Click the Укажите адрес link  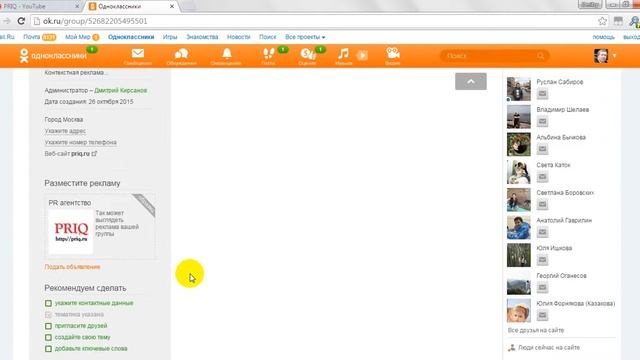[x=65, y=131]
